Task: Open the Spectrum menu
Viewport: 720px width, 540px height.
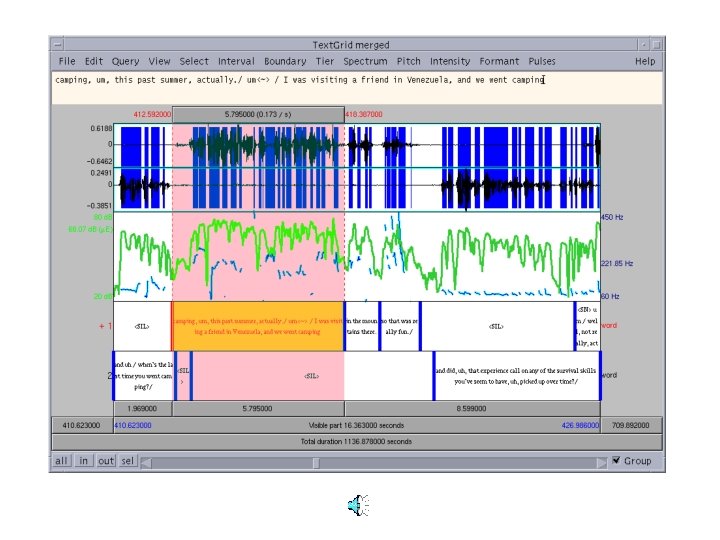Action: coord(365,61)
